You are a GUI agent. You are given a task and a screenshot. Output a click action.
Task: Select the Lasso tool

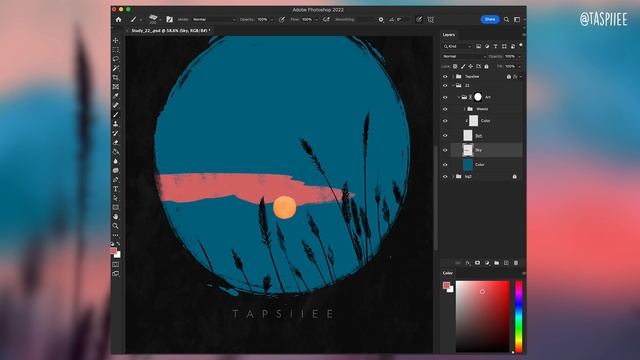tap(116, 59)
